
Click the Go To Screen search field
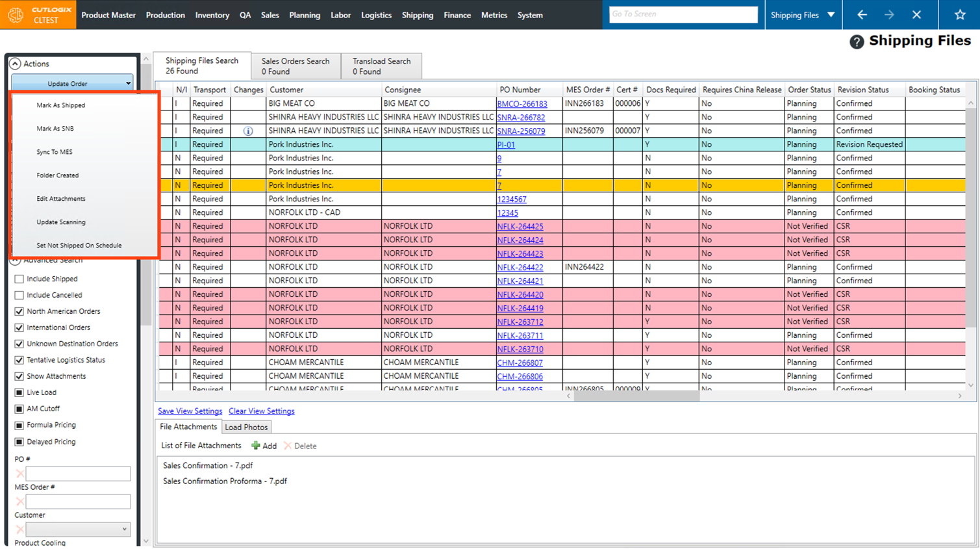click(x=683, y=14)
